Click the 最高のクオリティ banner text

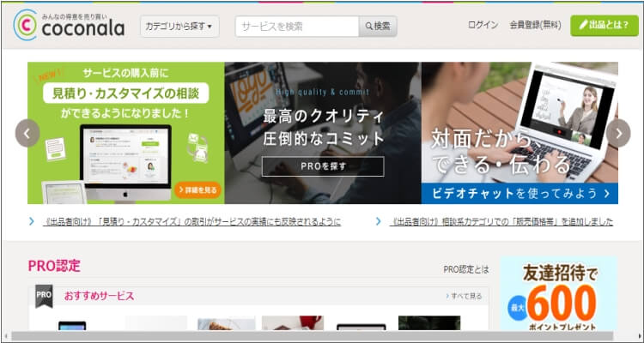tap(323, 116)
